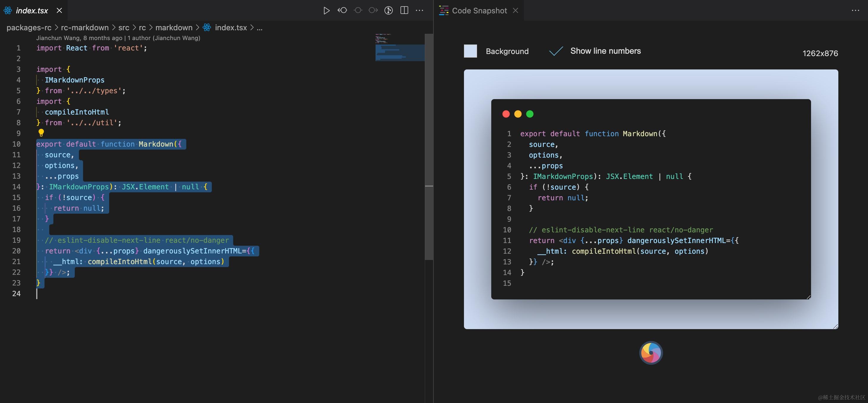Click rc-markdown folder in breadcrumb
The image size is (868, 403).
pyautogui.click(x=85, y=28)
